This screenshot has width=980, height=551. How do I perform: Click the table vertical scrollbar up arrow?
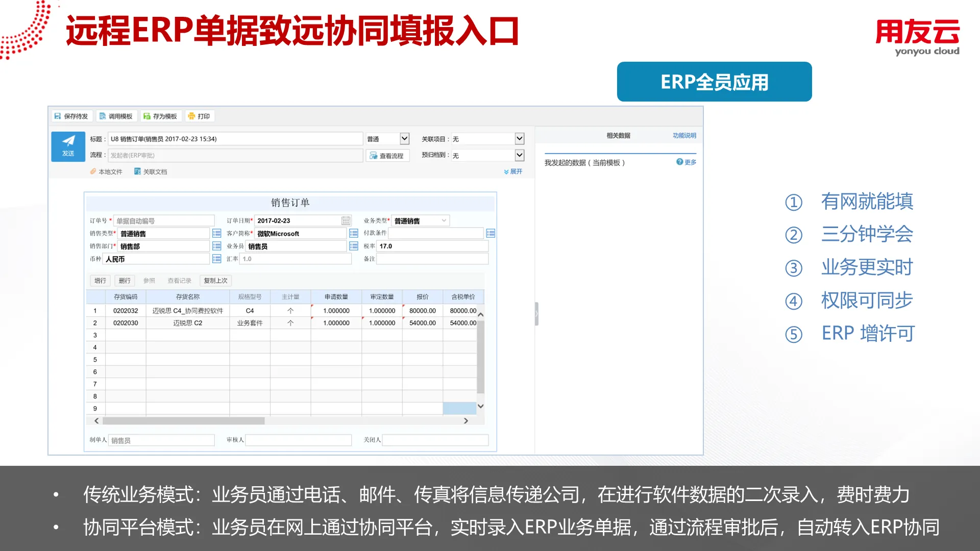pyautogui.click(x=480, y=315)
